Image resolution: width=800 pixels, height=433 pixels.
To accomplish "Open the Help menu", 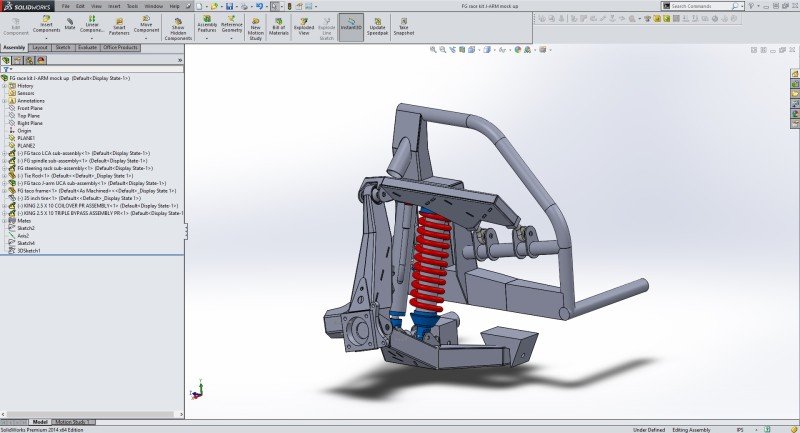I will point(174,6).
